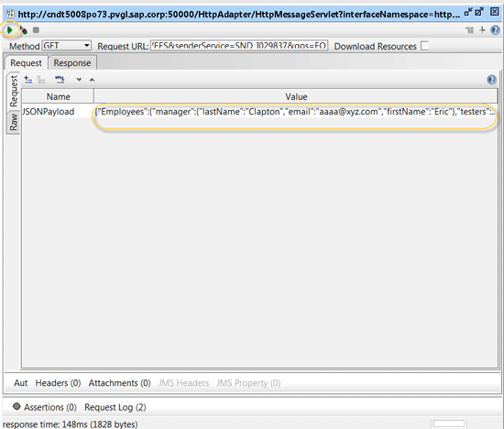Select the vertical Raw tab
The width and height of the screenshot is (504, 429).
pos(14,122)
